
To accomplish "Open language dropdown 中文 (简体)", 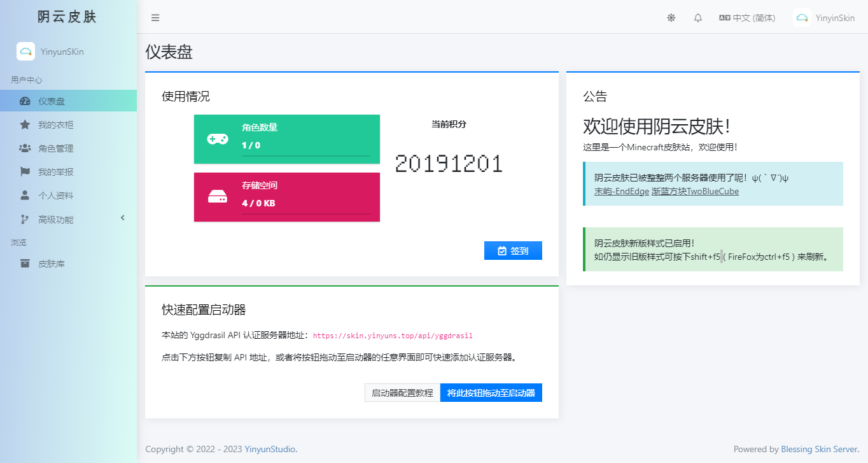I will [x=747, y=18].
